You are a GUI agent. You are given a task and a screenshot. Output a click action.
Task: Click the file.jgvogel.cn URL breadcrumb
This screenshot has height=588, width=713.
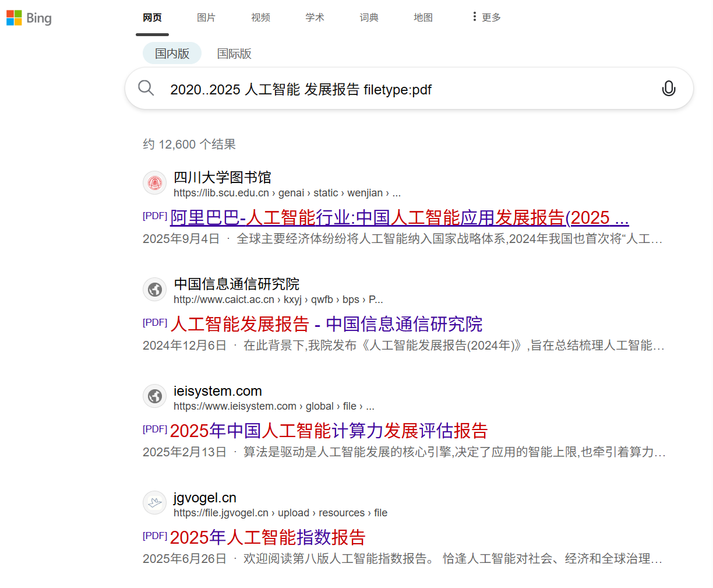[280, 513]
